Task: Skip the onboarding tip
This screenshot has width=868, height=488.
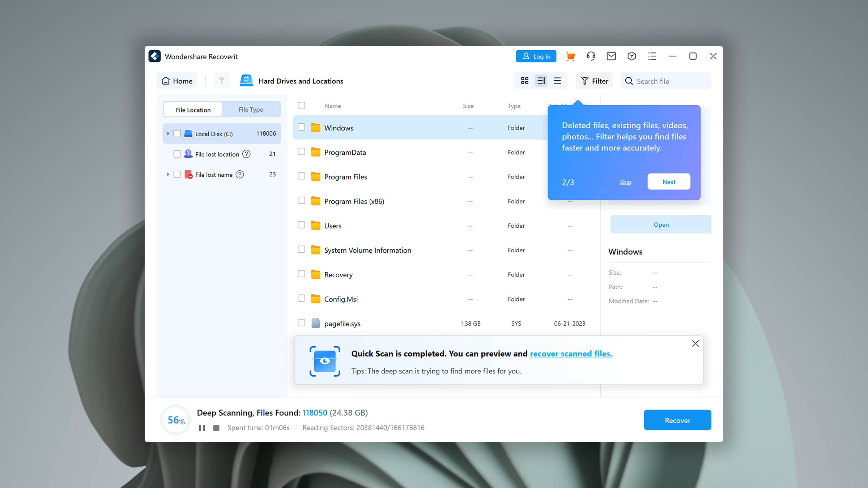Action: [625, 182]
